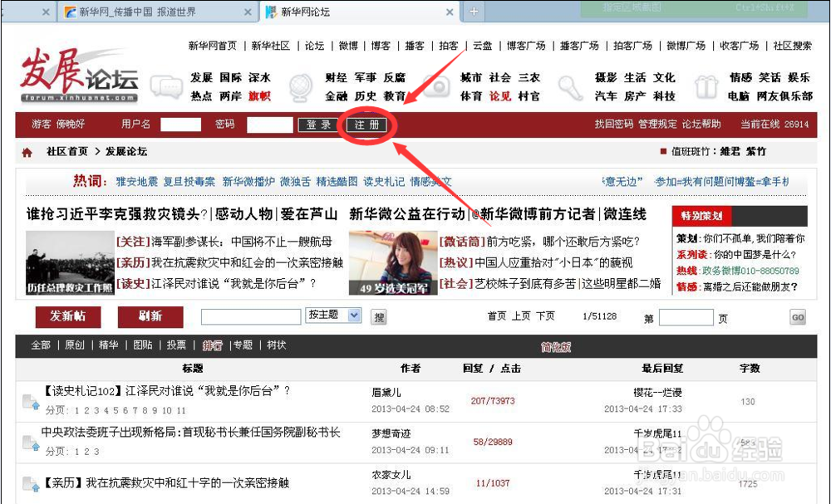Click the page number input field
The image size is (831, 504).
coord(686,318)
